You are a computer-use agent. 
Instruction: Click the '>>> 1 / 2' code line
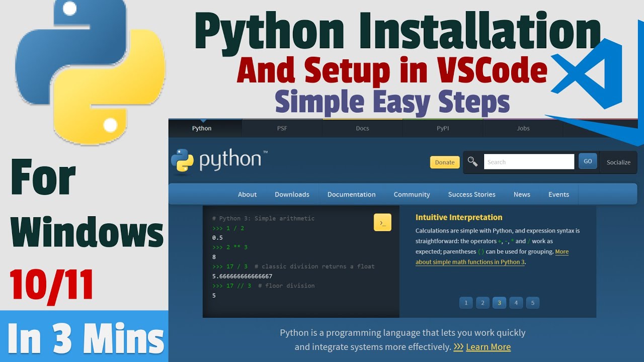tap(228, 228)
